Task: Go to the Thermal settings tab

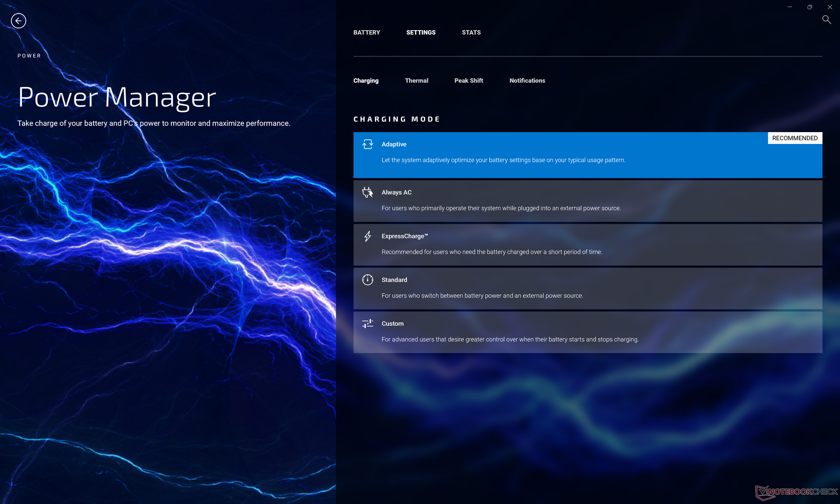Action: pyautogui.click(x=416, y=80)
